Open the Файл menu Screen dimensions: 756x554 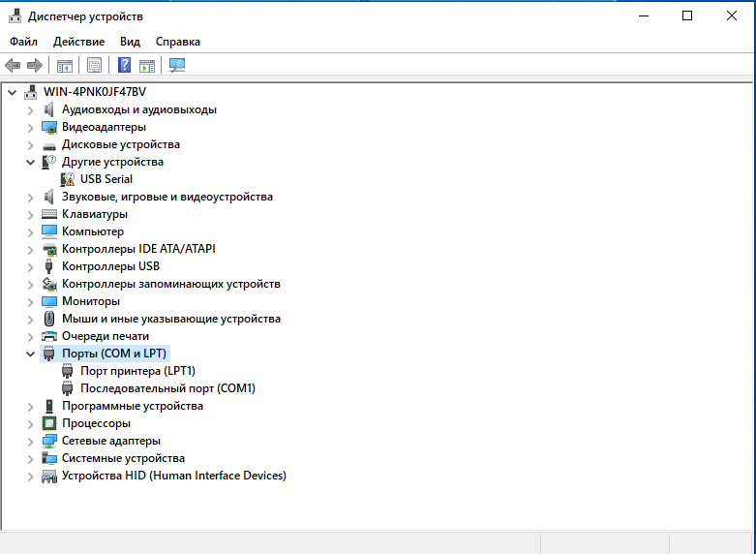click(23, 42)
